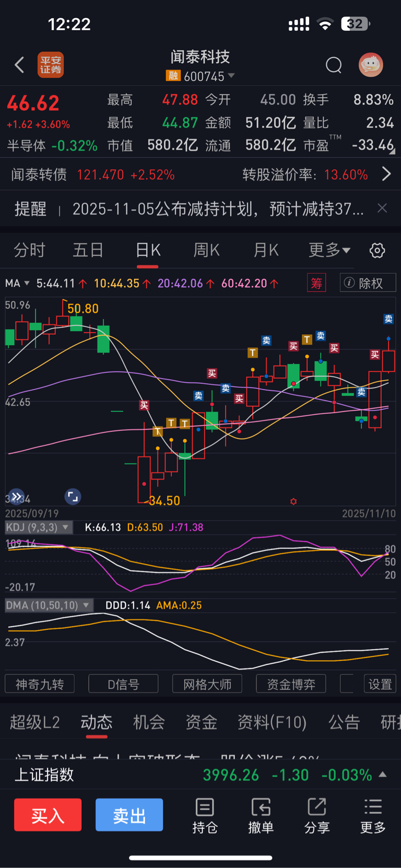Select the 网格大师 indicator button
Image resolution: width=401 pixels, height=868 pixels.
[207, 684]
